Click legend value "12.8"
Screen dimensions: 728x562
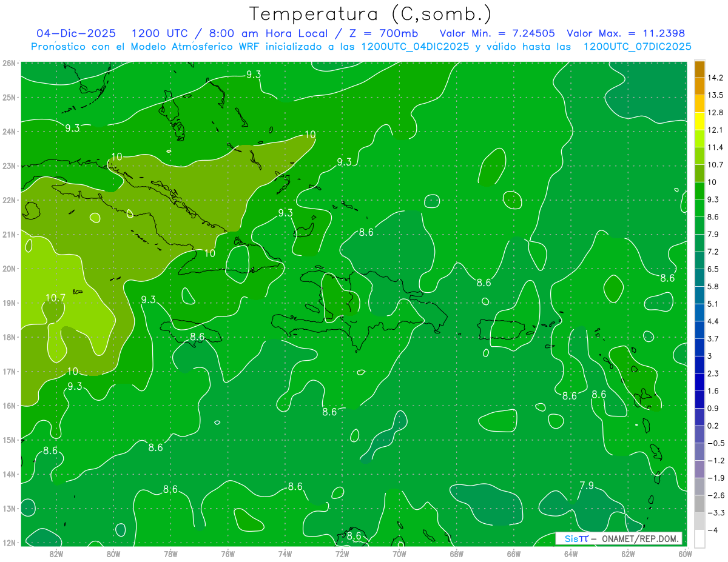716,113
